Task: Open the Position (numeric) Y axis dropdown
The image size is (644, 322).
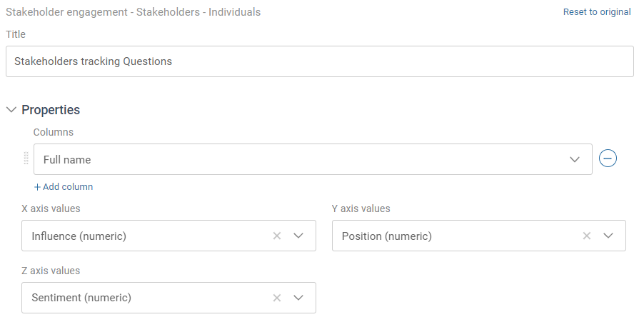Action: pos(479,236)
